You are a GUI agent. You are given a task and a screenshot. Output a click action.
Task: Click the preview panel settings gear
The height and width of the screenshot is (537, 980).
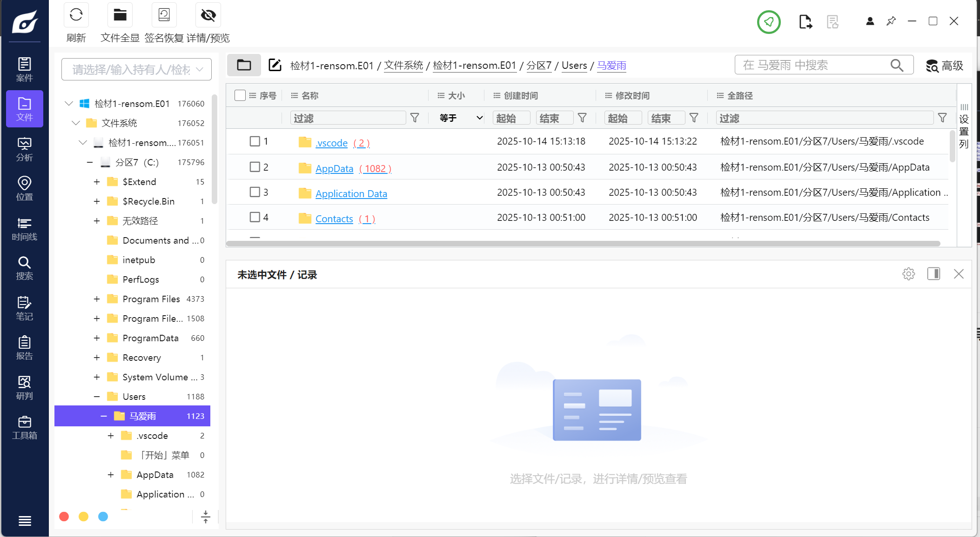click(908, 274)
